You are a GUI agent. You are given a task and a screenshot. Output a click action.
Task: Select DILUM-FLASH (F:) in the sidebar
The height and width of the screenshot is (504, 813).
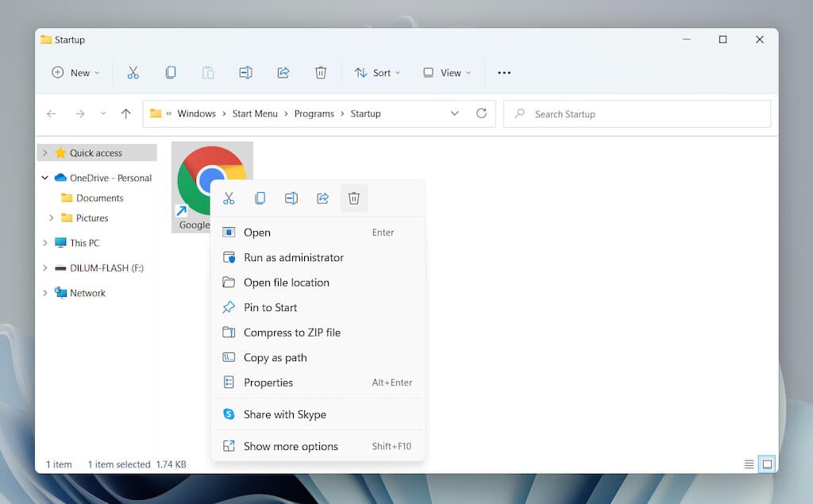(x=107, y=268)
